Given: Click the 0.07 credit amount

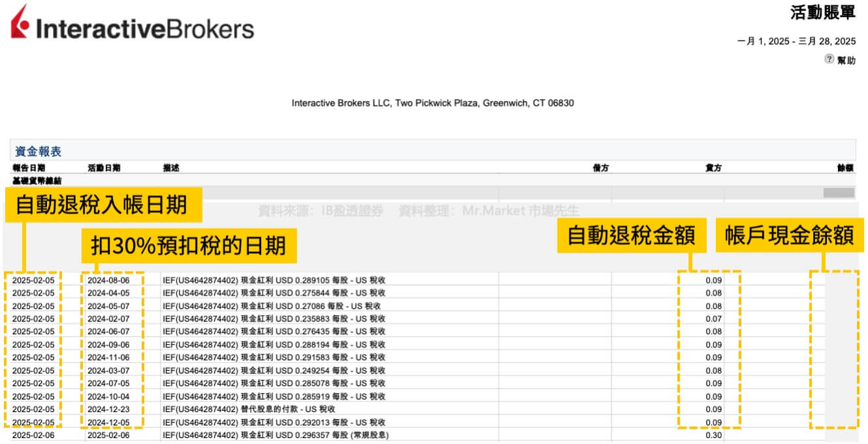Looking at the screenshot, I should pos(713,319).
